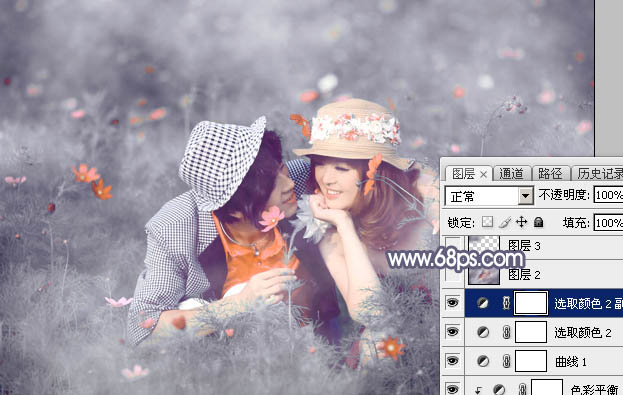Screen dimensions: 623x395
Task: Click the 不透明度 opacity value field
Action: [x=608, y=195]
